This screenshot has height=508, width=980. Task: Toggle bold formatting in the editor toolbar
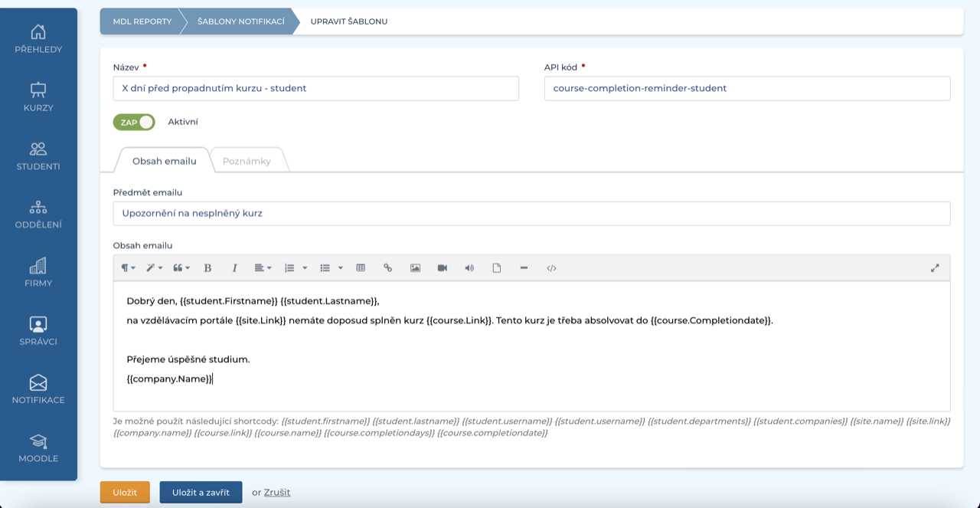(207, 268)
